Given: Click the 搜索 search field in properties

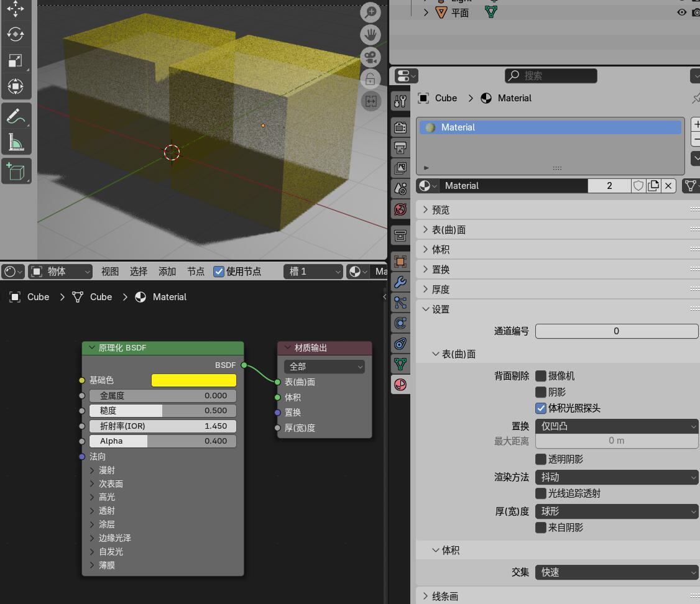Looking at the screenshot, I should (x=551, y=76).
